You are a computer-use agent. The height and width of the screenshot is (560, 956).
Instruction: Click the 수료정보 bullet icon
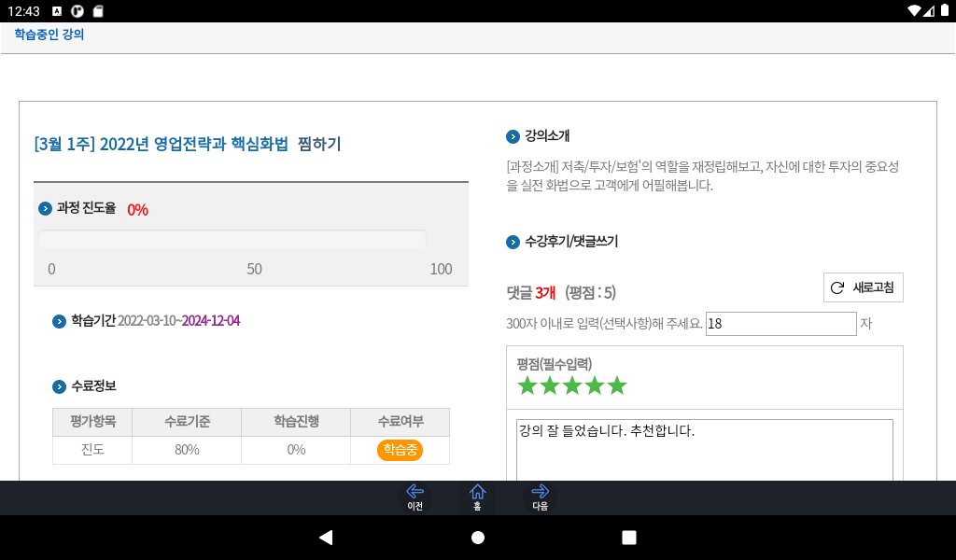(59, 387)
